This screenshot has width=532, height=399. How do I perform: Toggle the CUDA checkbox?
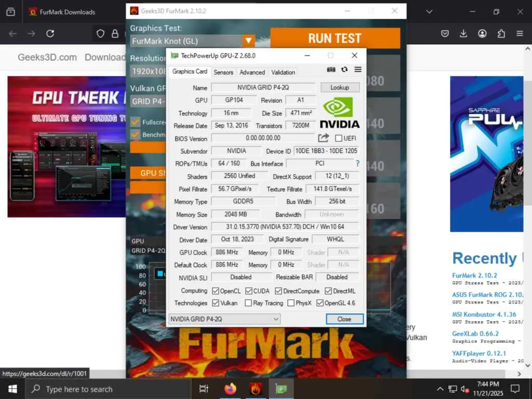tap(249, 291)
